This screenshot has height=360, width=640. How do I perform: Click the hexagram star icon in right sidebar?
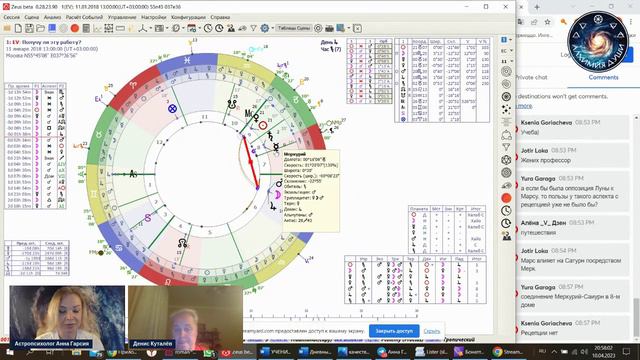click(506, 160)
